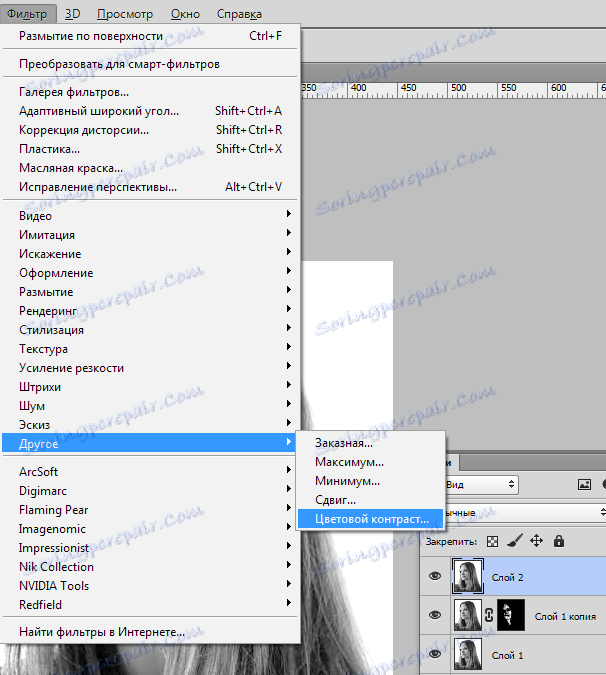Image resolution: width=606 pixels, height=675 pixels.
Task: Open the Flaming Pear plugin submenu
Action: point(149,509)
